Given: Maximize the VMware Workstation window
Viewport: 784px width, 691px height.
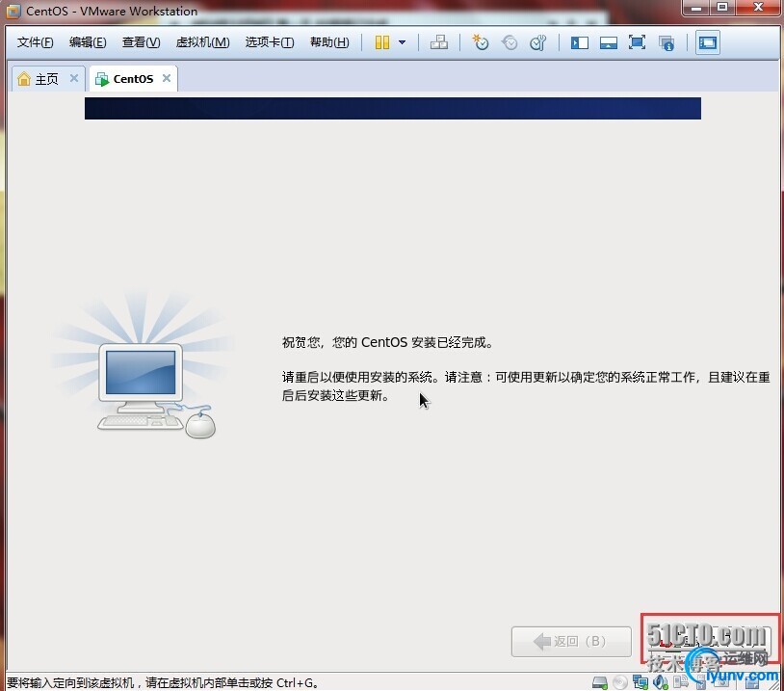Looking at the screenshot, I should [x=722, y=8].
